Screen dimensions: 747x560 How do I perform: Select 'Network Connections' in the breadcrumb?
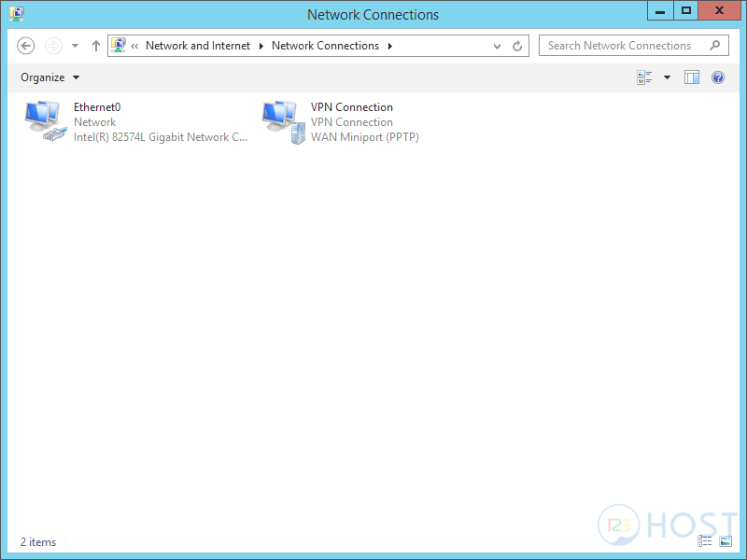325,46
